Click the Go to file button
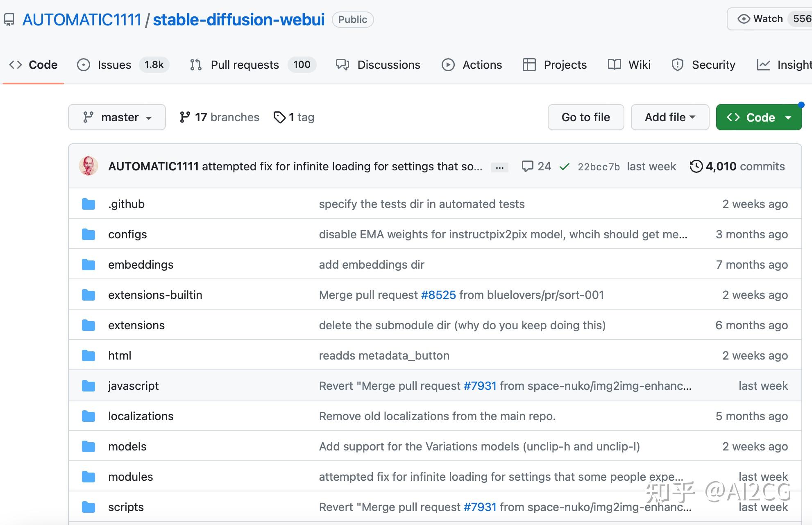The image size is (812, 525). coord(585,117)
